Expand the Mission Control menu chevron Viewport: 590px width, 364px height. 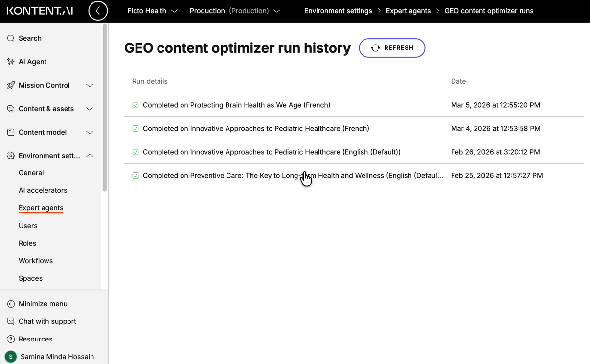click(x=90, y=85)
